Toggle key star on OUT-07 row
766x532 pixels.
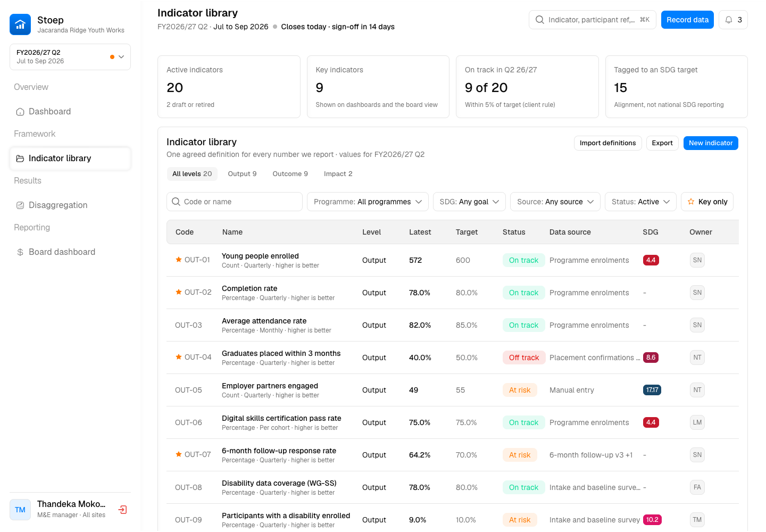coord(179,454)
